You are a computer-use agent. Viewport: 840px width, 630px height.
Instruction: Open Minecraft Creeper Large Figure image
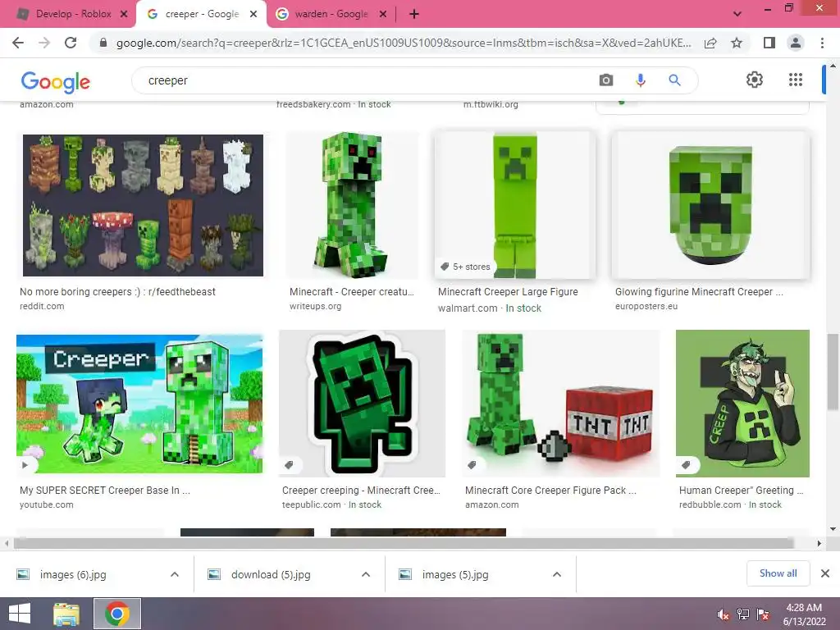pyautogui.click(x=515, y=206)
